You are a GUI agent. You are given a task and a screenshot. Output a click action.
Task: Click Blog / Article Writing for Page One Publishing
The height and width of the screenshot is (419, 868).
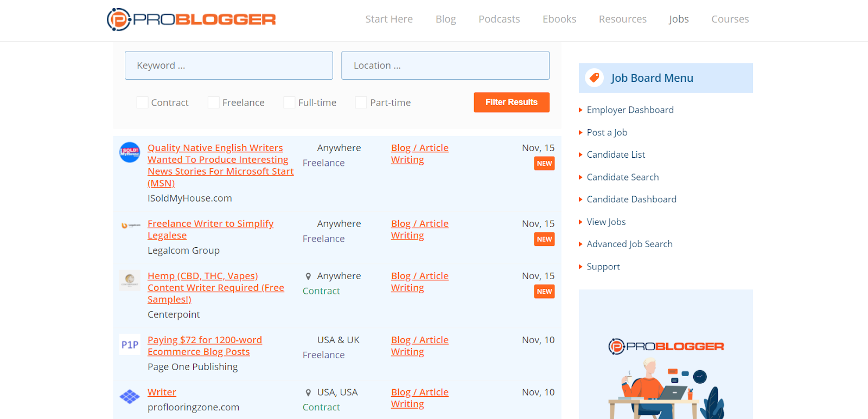click(x=419, y=346)
